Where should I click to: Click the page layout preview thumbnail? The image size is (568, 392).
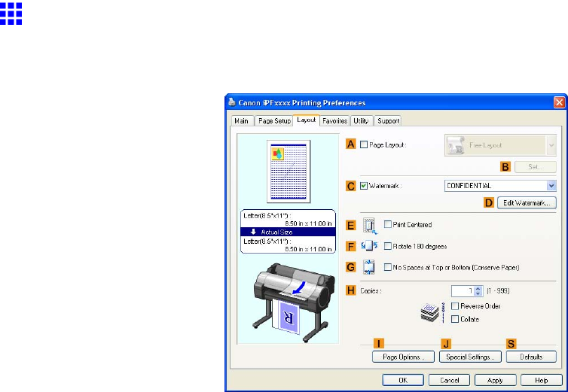tap(289, 172)
